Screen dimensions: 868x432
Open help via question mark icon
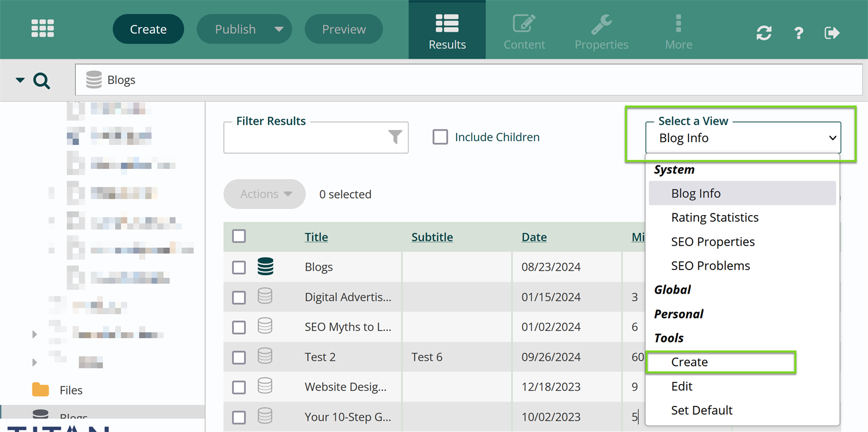click(799, 33)
